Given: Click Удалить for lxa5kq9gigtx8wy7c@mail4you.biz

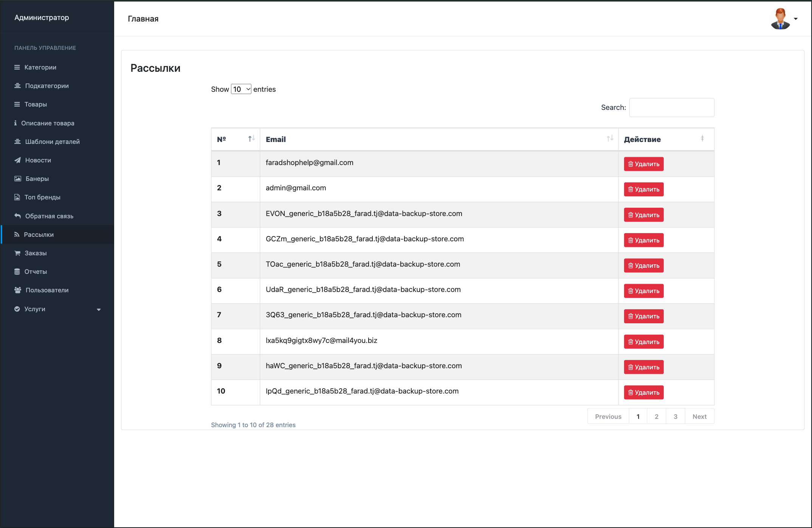Looking at the screenshot, I should [644, 342].
